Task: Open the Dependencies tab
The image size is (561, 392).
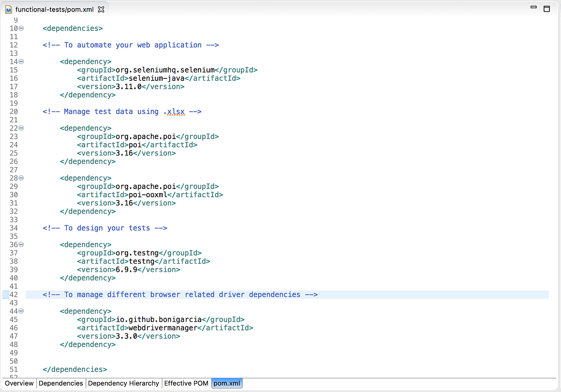Action: [x=61, y=383]
